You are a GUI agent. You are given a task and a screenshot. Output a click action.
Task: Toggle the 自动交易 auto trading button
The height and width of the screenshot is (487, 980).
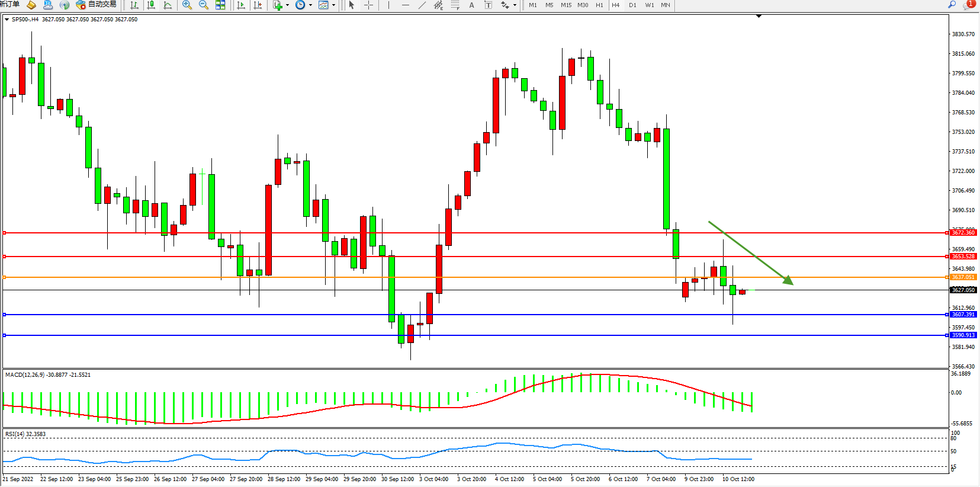97,5
